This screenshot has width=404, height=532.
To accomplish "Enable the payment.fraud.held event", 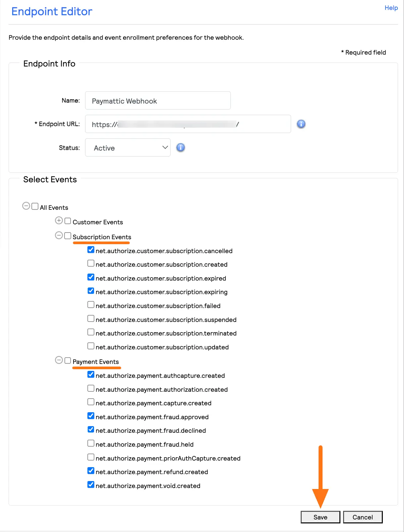I will [x=91, y=443].
